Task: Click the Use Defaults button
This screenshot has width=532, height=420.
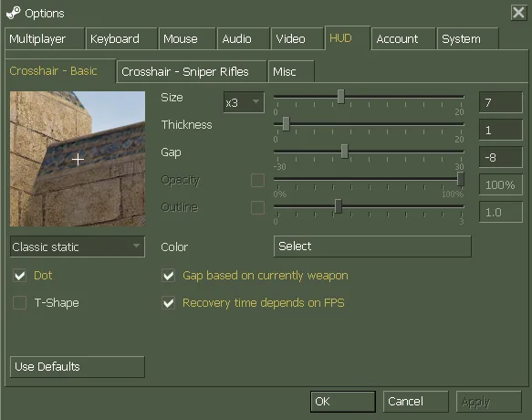Action: coord(78,367)
